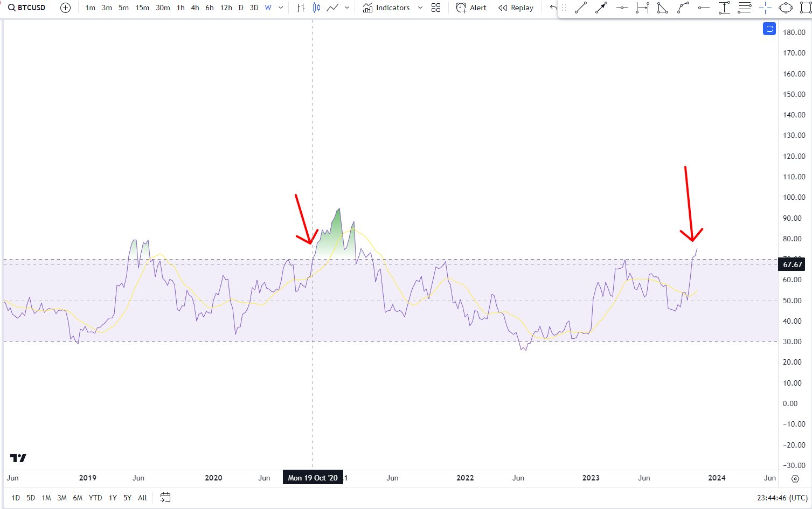Open chart settings gear icon

pyautogui.click(x=795, y=478)
